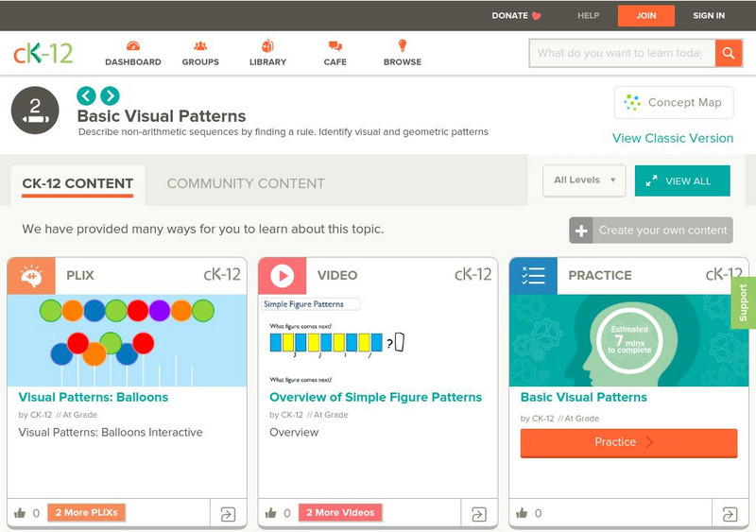Open the Dashboard icon

pos(133,46)
